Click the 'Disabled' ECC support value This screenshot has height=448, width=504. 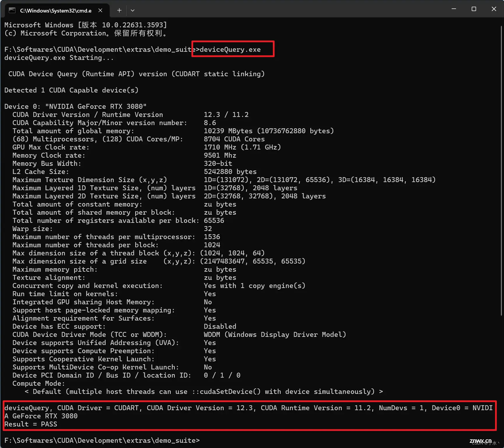pyautogui.click(x=220, y=326)
